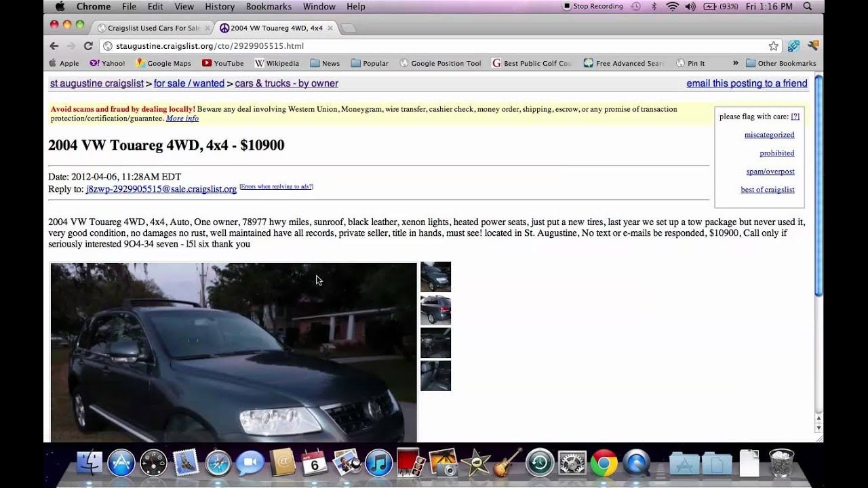868x488 pixels.
Task: Open Chrome wrench settings menu
Action: 813,46
